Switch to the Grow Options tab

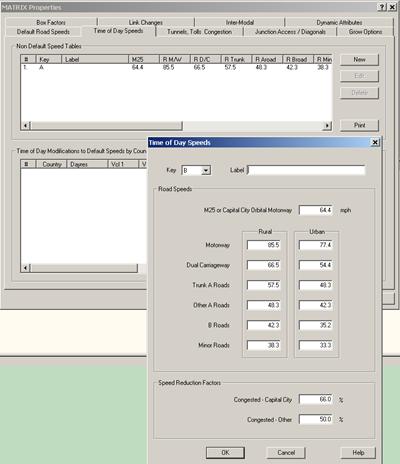click(x=365, y=32)
